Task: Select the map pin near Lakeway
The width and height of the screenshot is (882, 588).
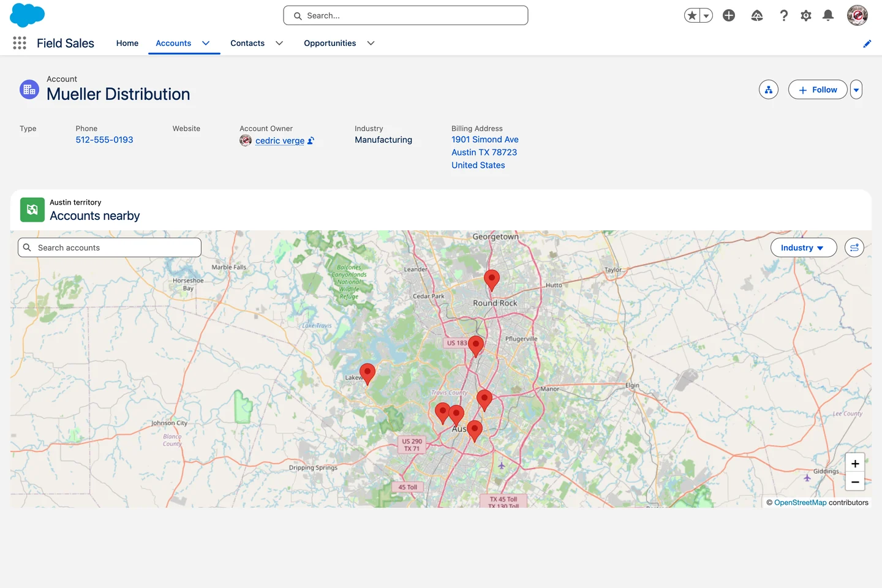Action: point(367,373)
